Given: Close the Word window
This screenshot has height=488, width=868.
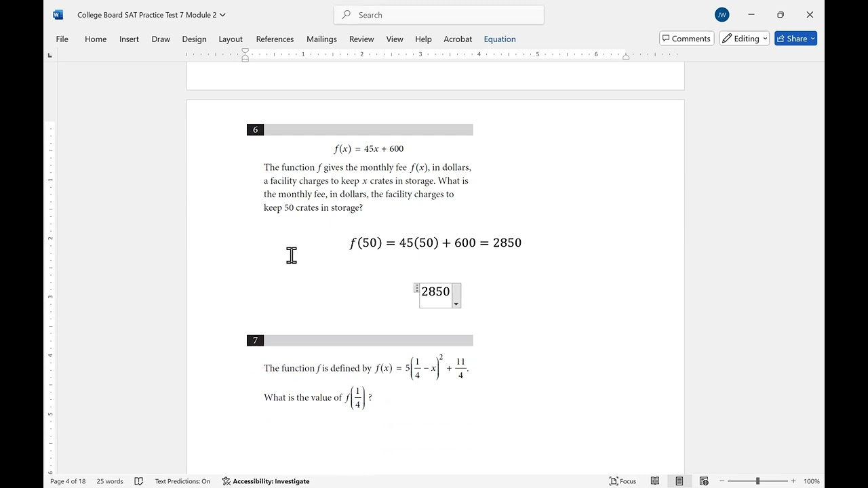Looking at the screenshot, I should [x=810, y=14].
